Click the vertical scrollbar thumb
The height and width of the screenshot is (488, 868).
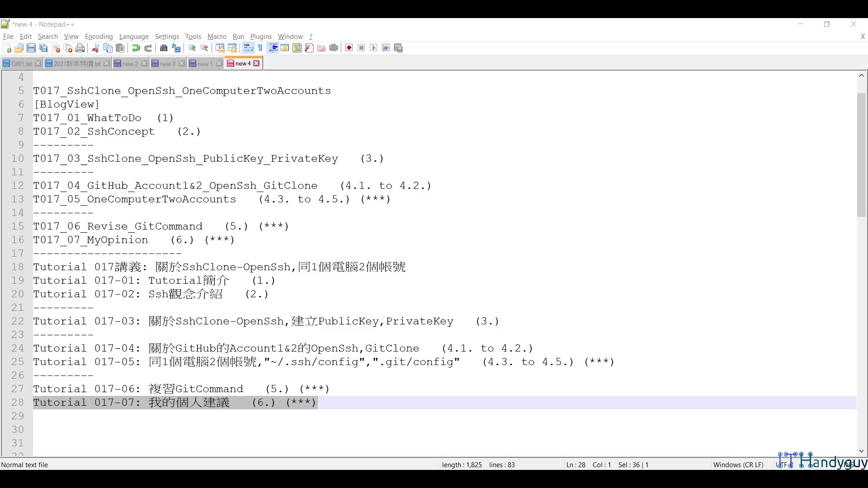point(861,154)
